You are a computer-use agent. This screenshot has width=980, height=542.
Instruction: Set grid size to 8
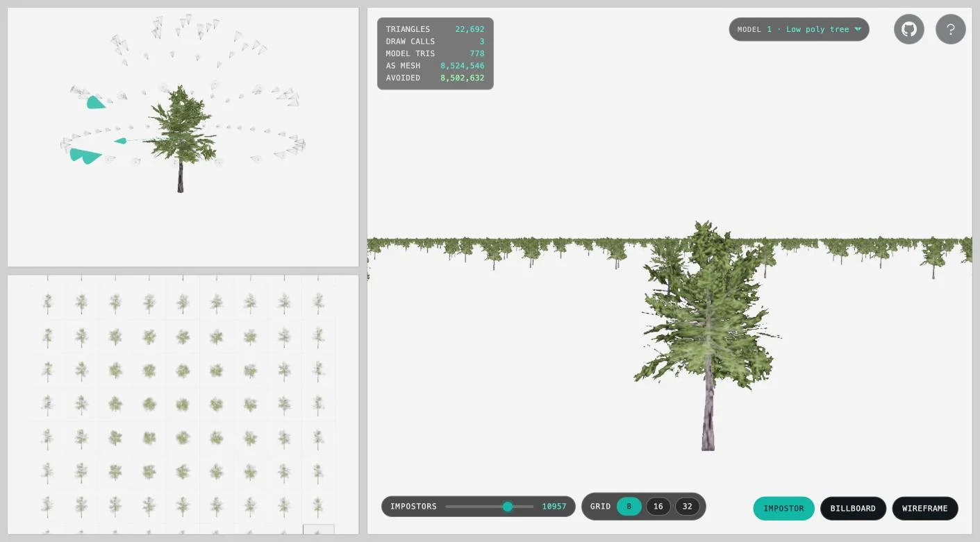(629, 507)
